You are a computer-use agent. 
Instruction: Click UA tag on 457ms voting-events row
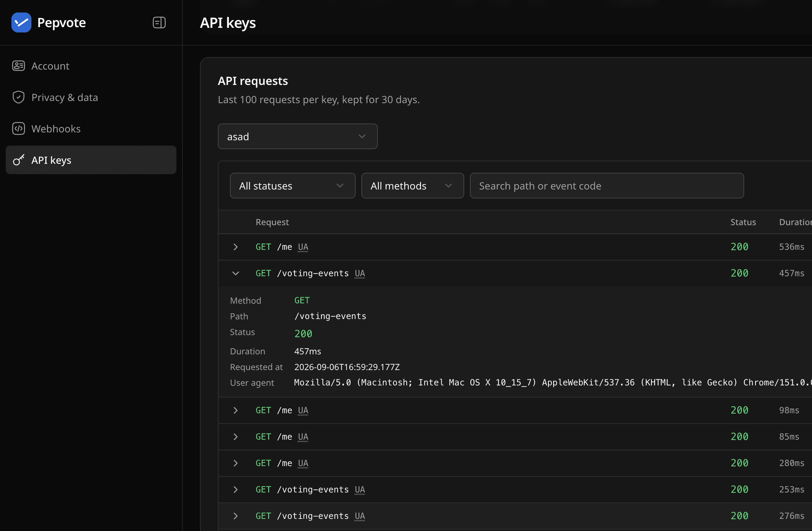click(x=360, y=273)
